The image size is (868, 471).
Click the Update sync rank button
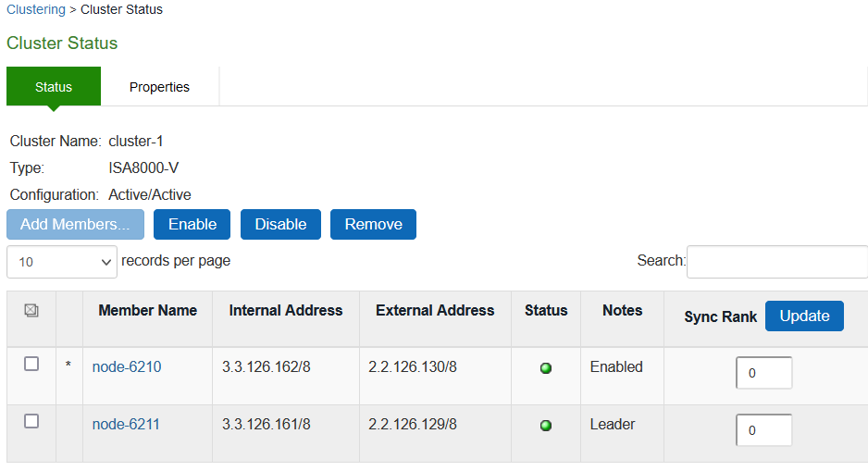[x=804, y=316]
